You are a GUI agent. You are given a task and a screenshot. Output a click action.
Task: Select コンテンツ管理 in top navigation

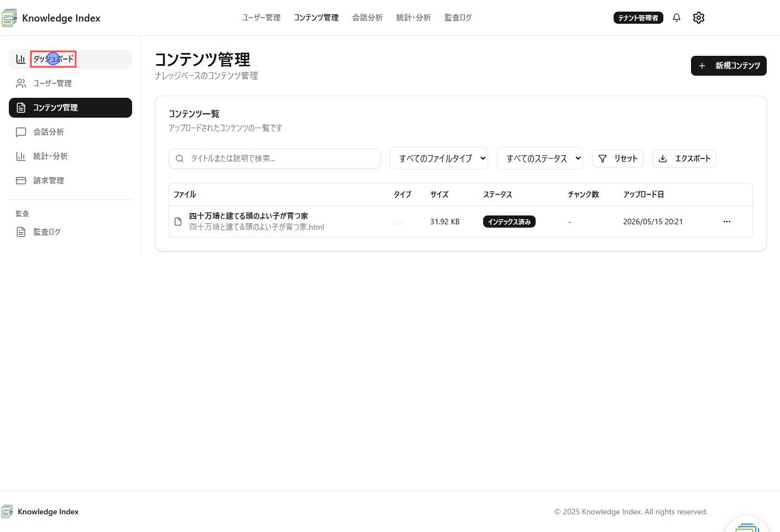point(316,18)
